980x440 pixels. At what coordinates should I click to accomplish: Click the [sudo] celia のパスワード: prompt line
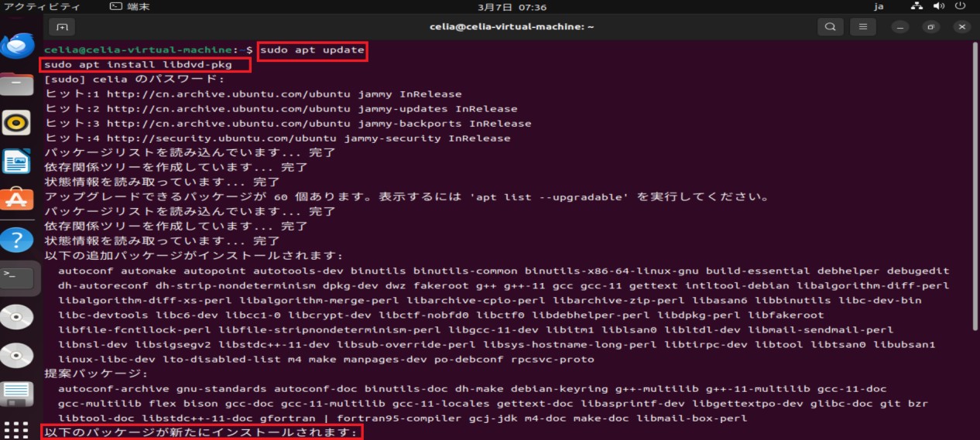(134, 79)
